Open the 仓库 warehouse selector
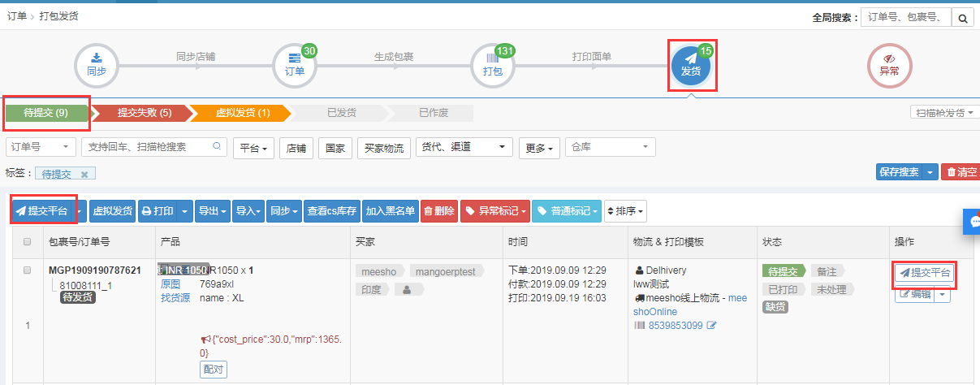The width and height of the screenshot is (980, 385). coord(610,147)
